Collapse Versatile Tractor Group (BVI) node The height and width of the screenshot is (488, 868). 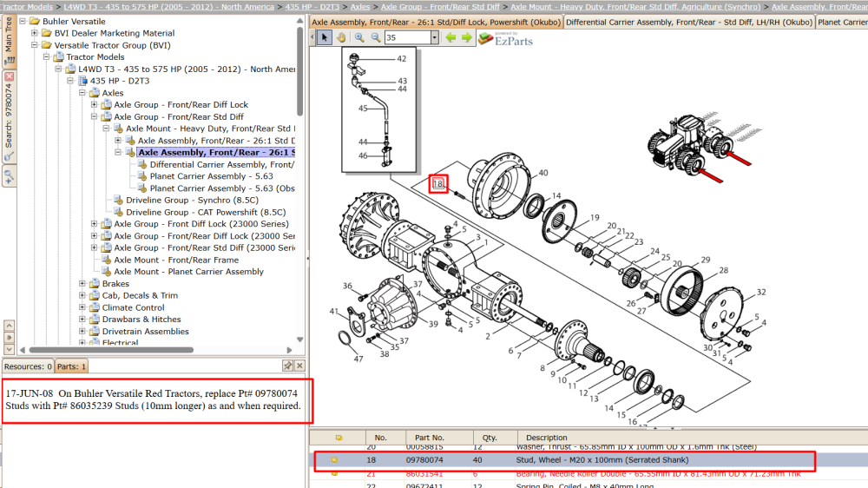click(x=35, y=45)
